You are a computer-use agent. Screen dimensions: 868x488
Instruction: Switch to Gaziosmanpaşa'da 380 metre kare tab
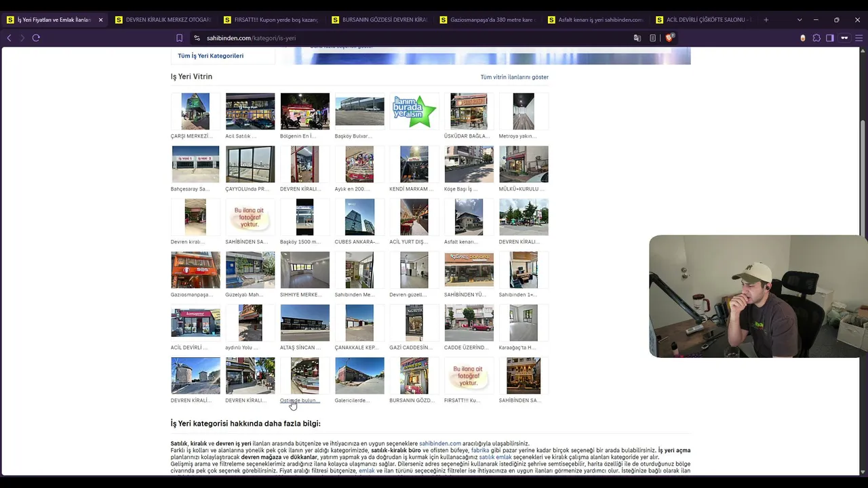[488, 20]
